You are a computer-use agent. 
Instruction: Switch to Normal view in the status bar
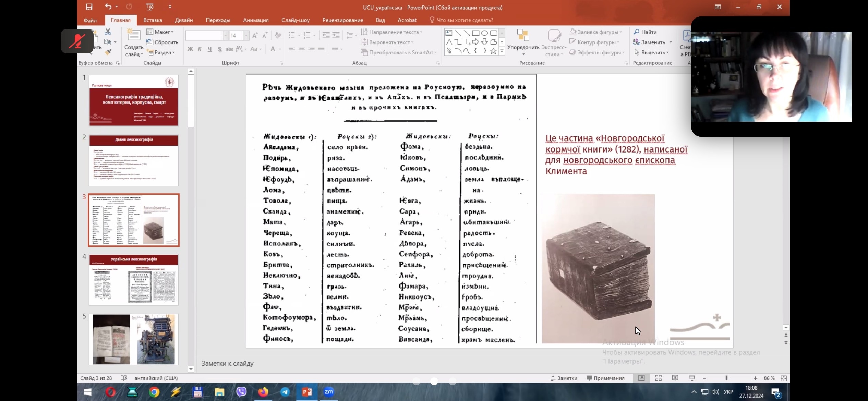coord(641,378)
